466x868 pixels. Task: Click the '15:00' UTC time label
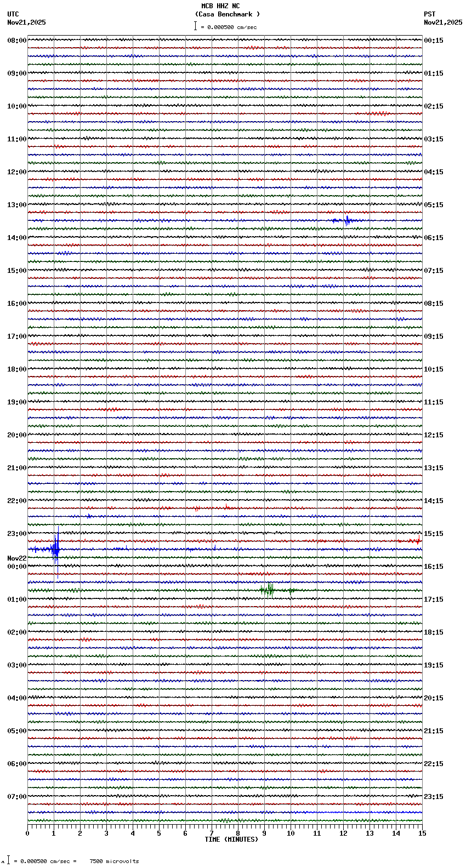[x=17, y=271]
